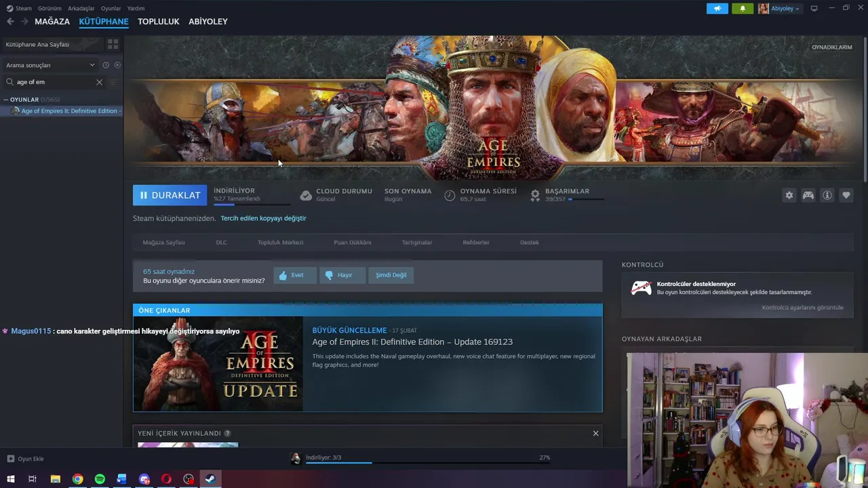The width and height of the screenshot is (868, 488).
Task: Open Word from taskbar
Action: (122, 479)
